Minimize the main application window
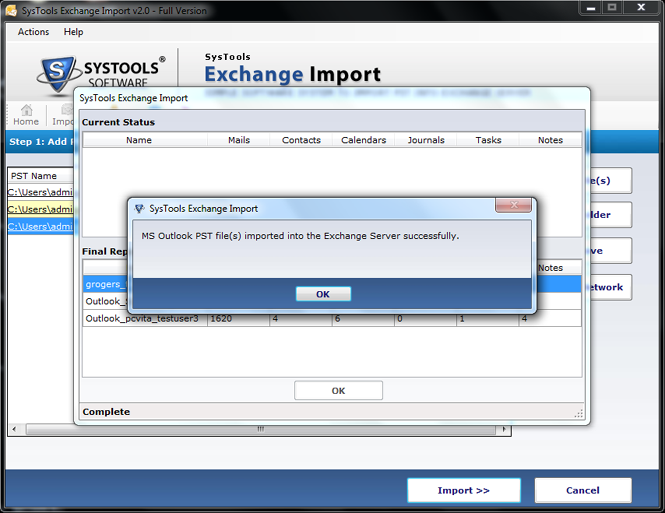 (x=591, y=8)
